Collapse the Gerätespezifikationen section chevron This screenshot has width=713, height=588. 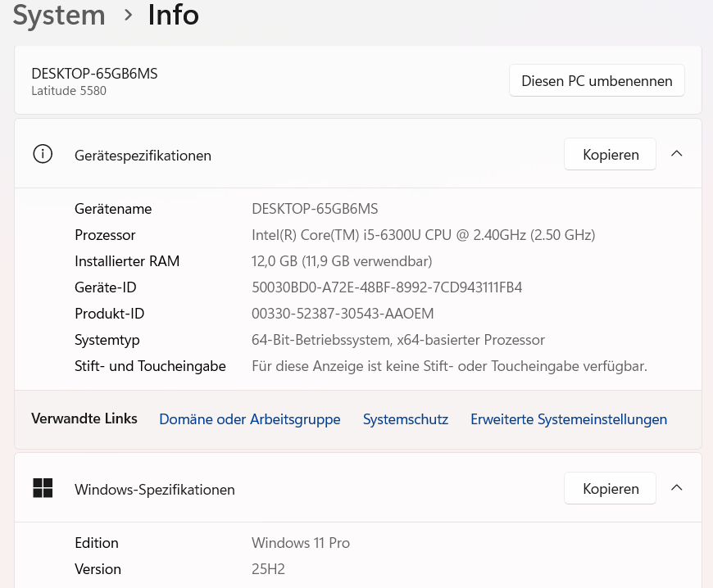[677, 154]
